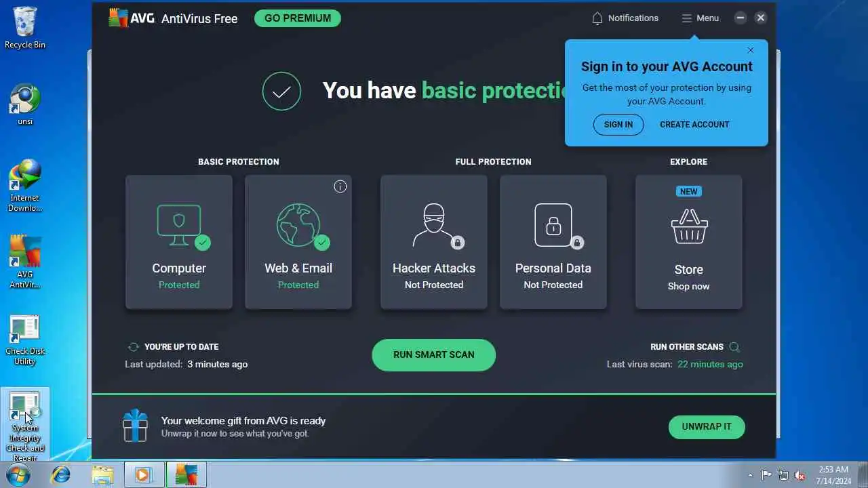Click RUN SMART SCAN button

pyautogui.click(x=434, y=355)
